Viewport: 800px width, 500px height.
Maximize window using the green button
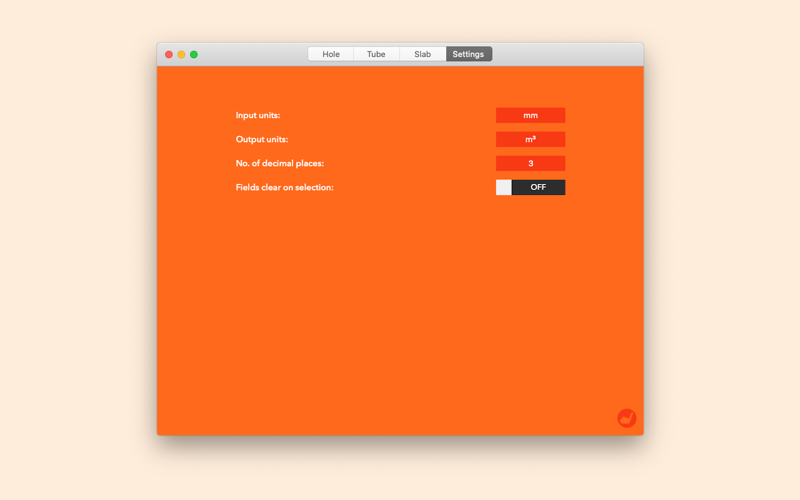coord(194,55)
